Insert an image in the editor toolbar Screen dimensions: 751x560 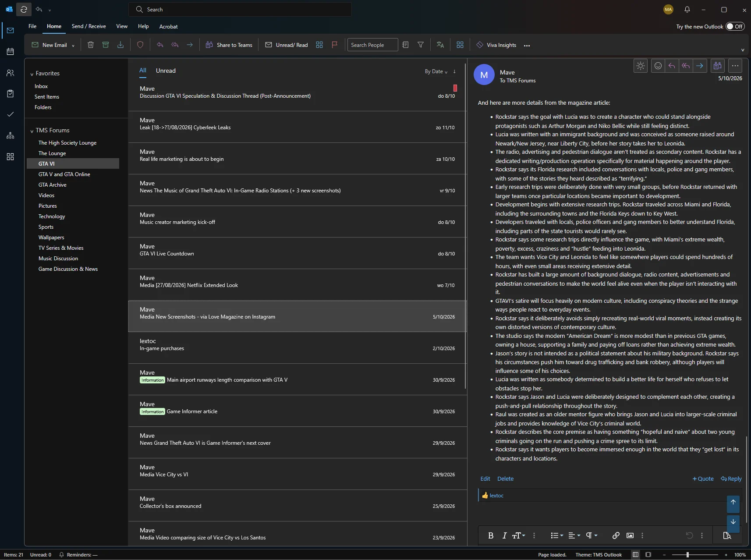point(630,535)
